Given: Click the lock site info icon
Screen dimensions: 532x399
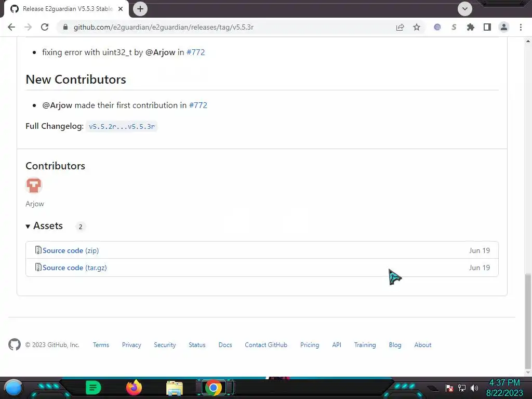Looking at the screenshot, I should [65, 27].
